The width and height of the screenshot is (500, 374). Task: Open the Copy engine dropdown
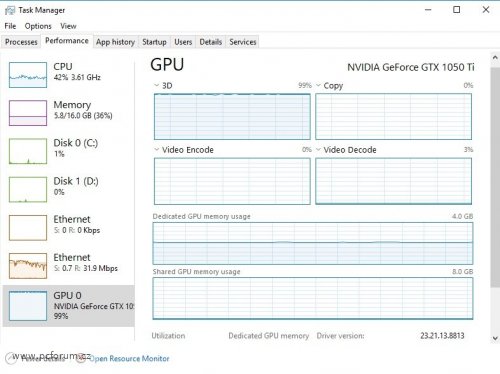coord(318,85)
